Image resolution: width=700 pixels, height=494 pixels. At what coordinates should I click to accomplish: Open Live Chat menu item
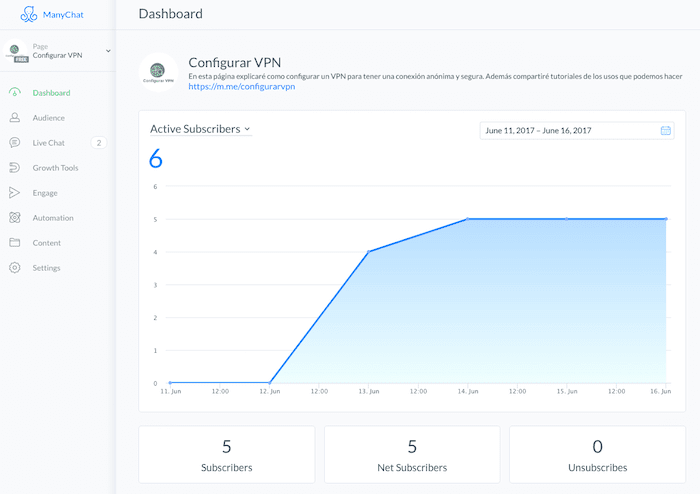coord(49,143)
